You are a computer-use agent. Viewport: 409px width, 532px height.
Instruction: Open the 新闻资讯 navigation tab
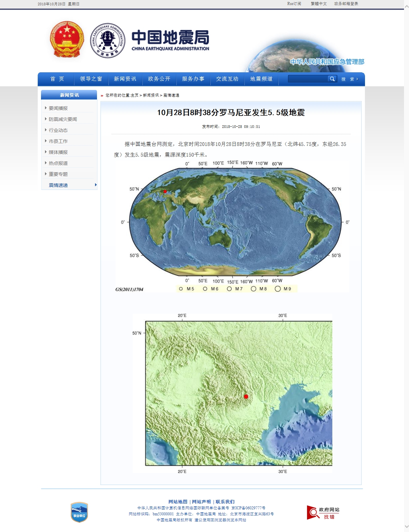(125, 79)
